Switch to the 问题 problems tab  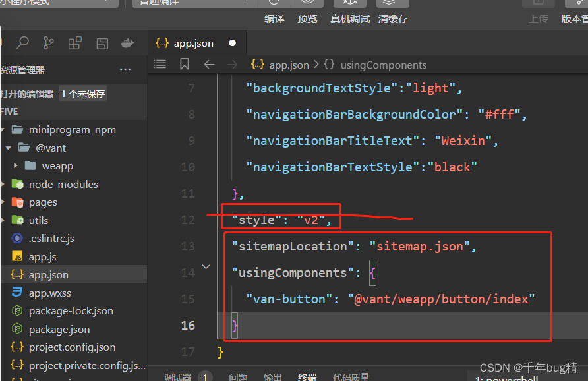click(x=238, y=377)
